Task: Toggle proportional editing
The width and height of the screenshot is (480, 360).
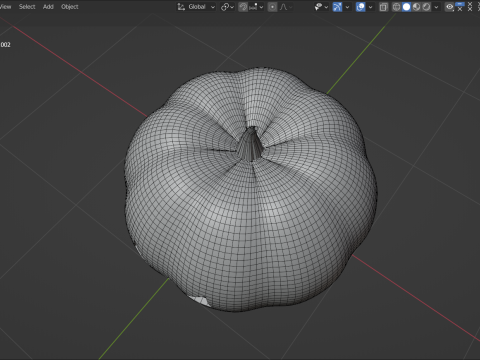Action: (x=272, y=7)
